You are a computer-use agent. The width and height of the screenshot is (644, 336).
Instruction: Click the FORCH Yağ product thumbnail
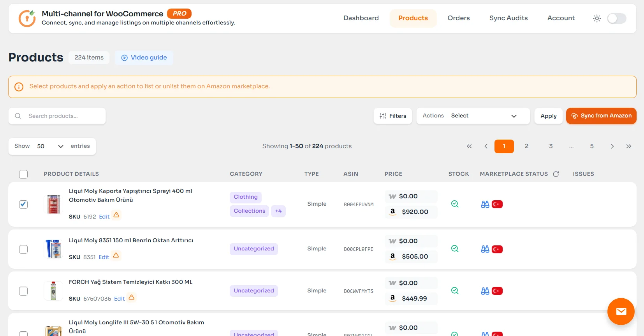click(x=53, y=291)
